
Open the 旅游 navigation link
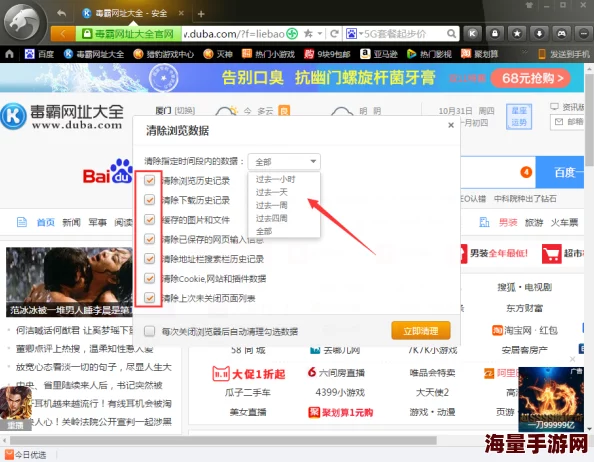[534, 222]
